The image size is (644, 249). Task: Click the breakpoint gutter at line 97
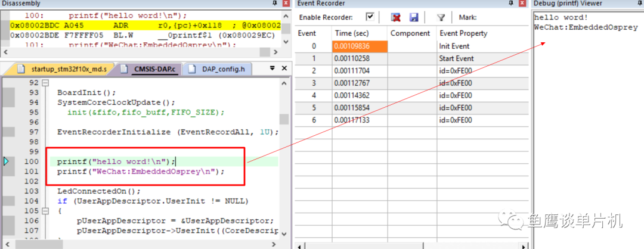click(x=9, y=132)
